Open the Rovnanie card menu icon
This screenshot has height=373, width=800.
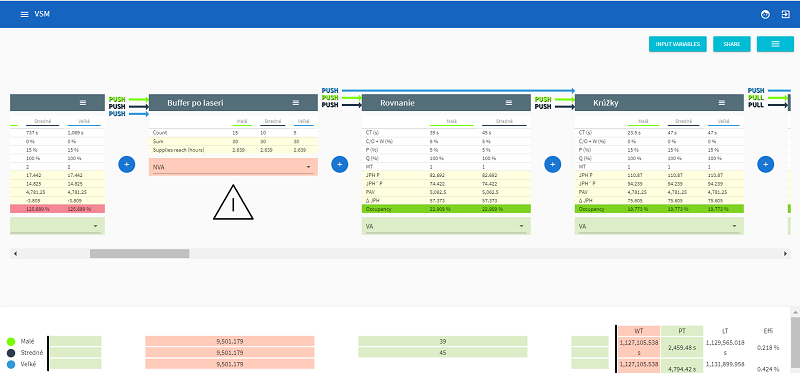(x=509, y=103)
